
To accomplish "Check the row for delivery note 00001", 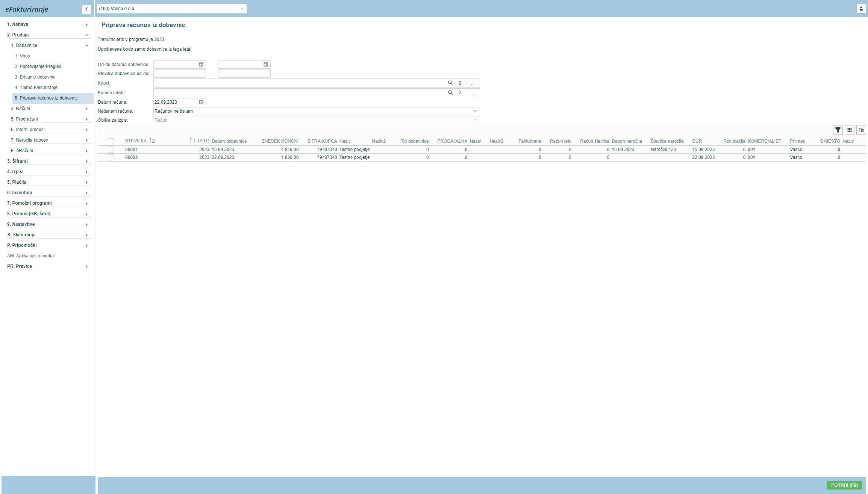I will click(x=111, y=150).
